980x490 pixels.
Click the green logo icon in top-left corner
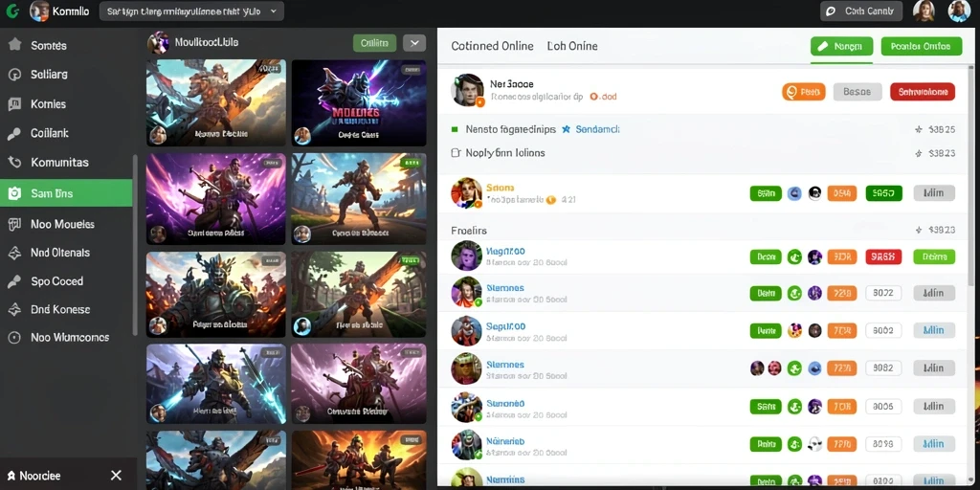(x=11, y=11)
